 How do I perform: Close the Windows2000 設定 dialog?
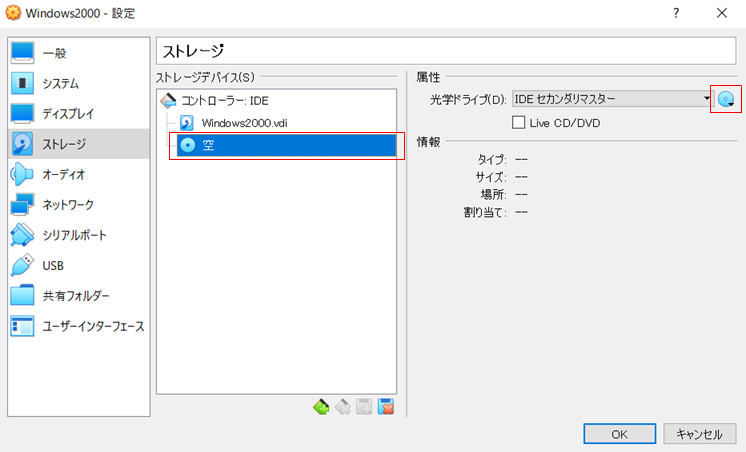pyautogui.click(x=722, y=13)
